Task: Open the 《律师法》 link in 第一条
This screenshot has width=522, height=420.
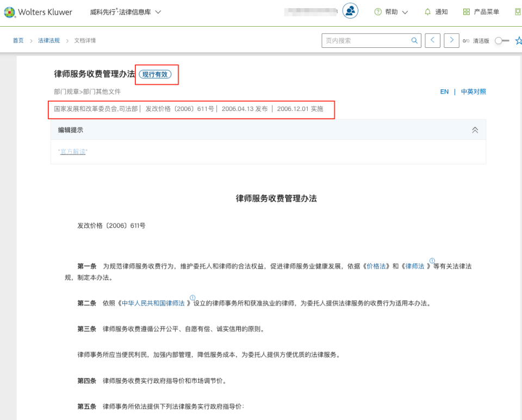Action: point(416,266)
